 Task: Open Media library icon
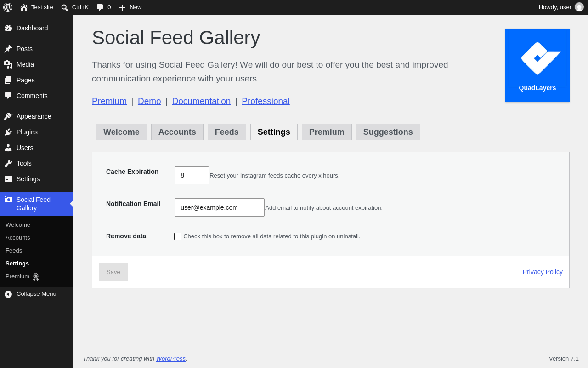tap(8, 64)
